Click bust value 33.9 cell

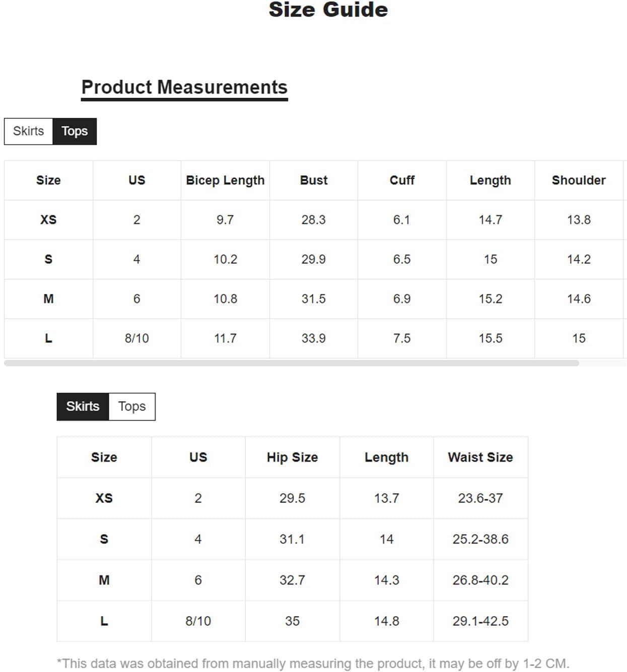[314, 338]
